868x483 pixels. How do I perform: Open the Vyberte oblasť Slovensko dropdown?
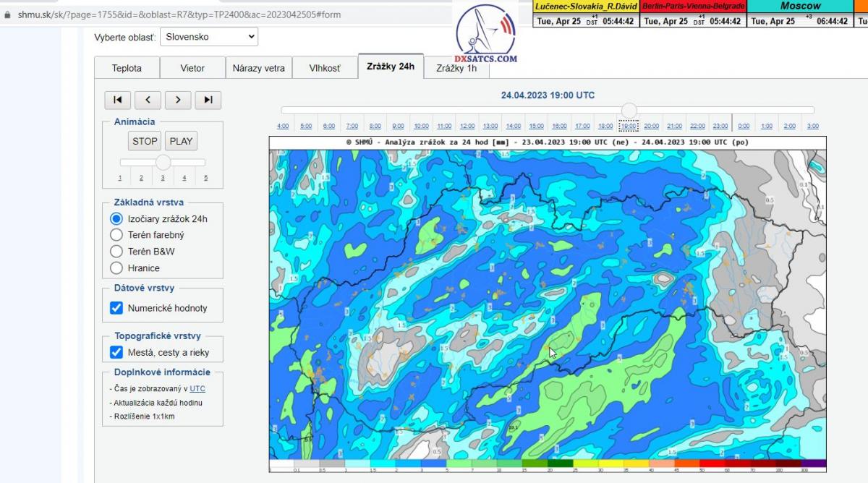pyautogui.click(x=208, y=36)
